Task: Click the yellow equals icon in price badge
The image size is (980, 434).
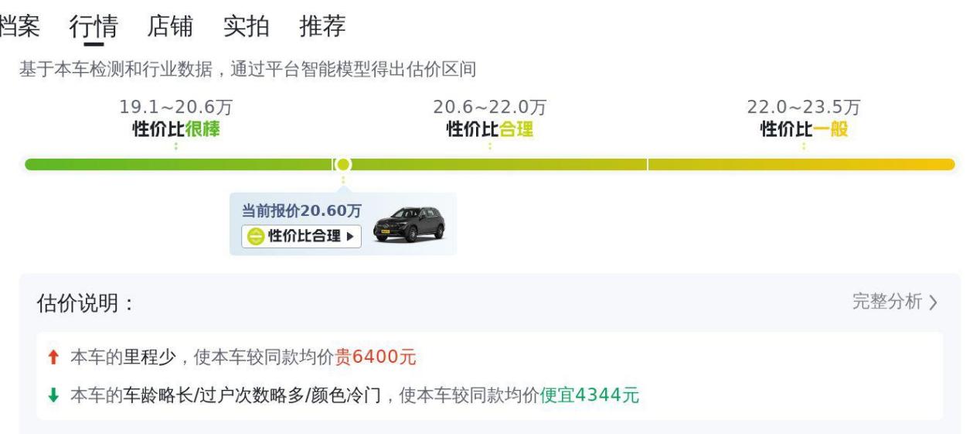Action: (256, 236)
